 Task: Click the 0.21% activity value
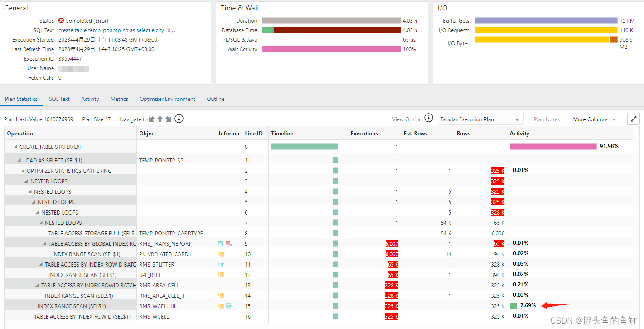click(521, 285)
